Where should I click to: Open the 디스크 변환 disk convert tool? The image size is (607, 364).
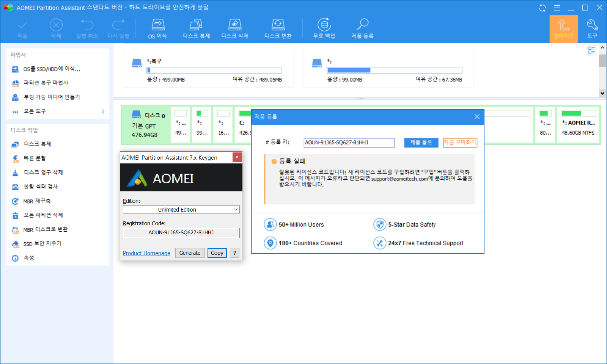[x=278, y=29]
